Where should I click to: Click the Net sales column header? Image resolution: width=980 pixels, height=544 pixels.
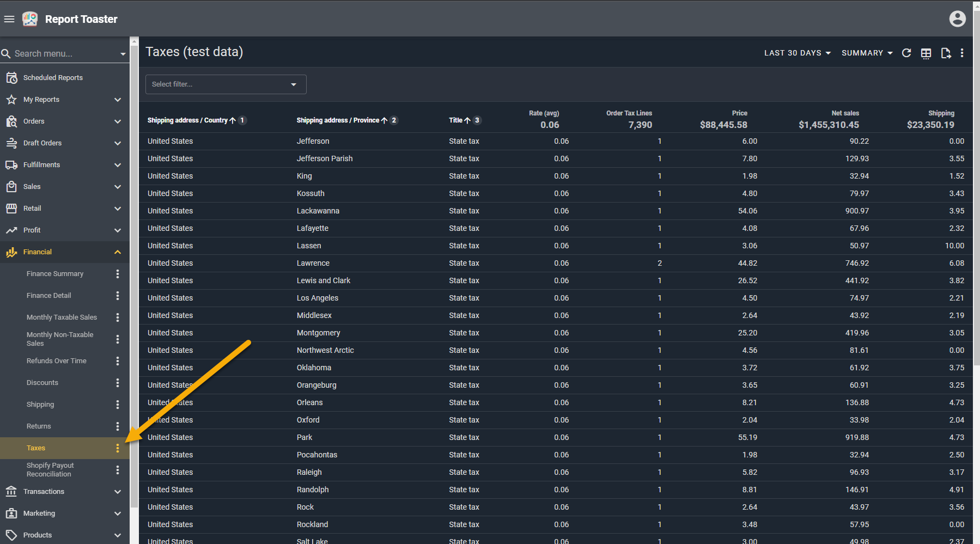[x=845, y=113]
